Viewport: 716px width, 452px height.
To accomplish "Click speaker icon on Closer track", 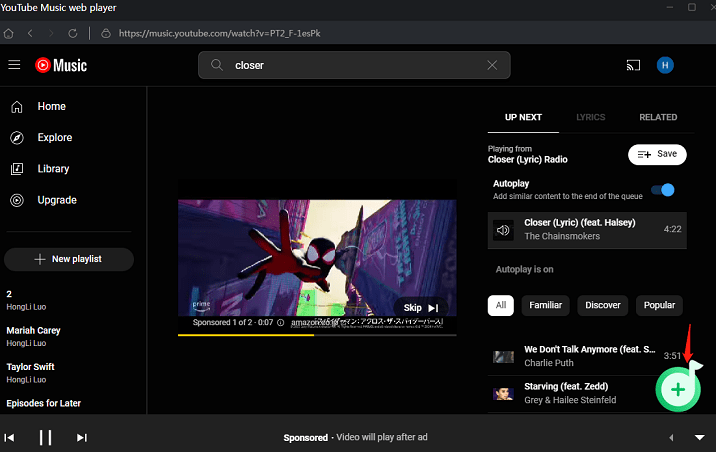I will click(503, 230).
